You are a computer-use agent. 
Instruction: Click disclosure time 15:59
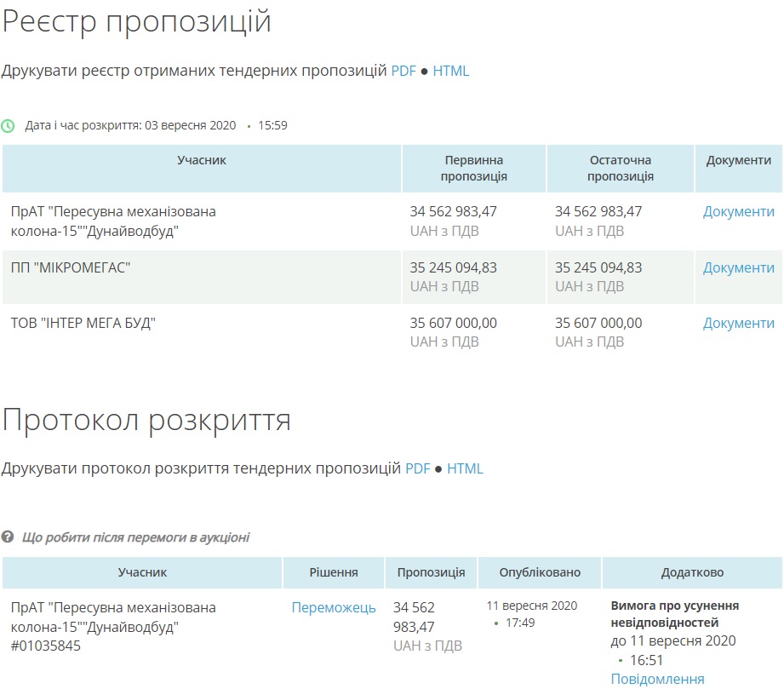click(x=272, y=125)
